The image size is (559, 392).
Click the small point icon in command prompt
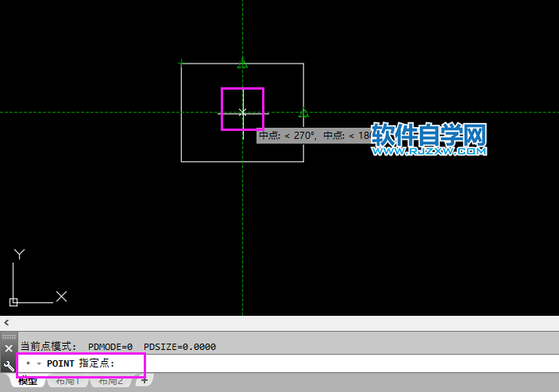[28, 363]
